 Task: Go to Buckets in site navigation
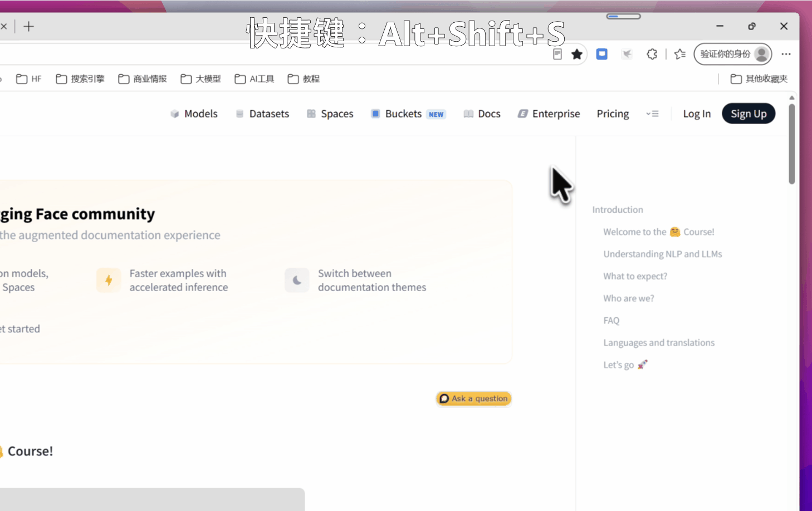[x=408, y=114]
